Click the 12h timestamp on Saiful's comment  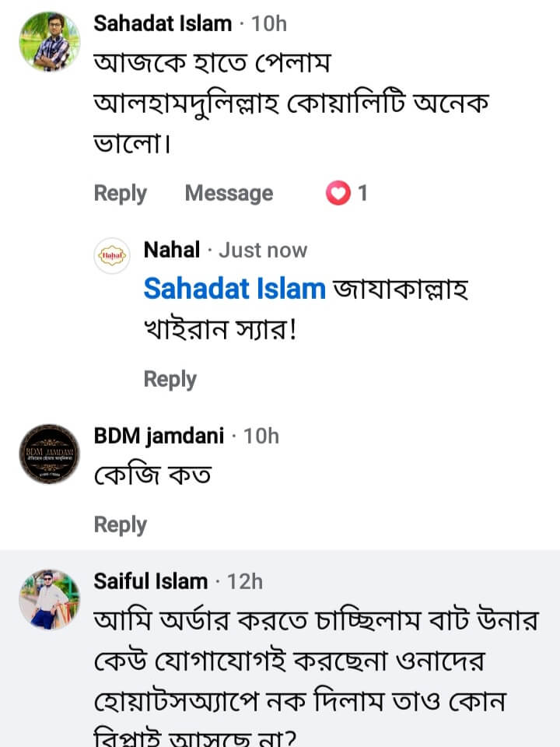(x=245, y=580)
